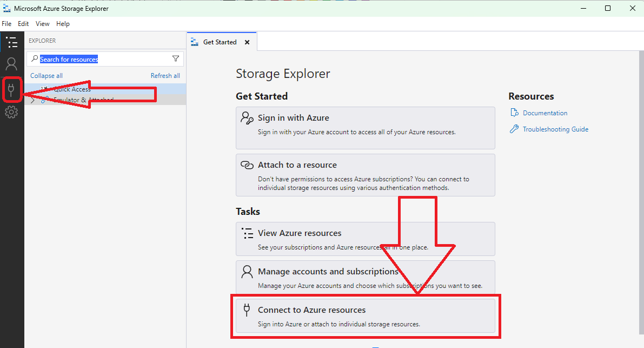Viewport: 644px width, 348px height.
Task: Close the Get Started tab
Action: pyautogui.click(x=247, y=42)
